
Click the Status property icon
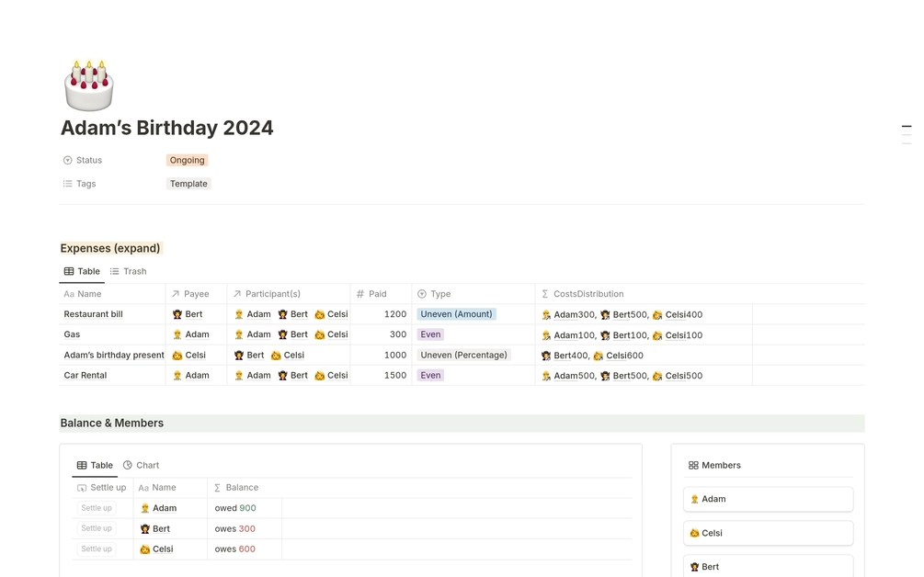[x=67, y=160]
